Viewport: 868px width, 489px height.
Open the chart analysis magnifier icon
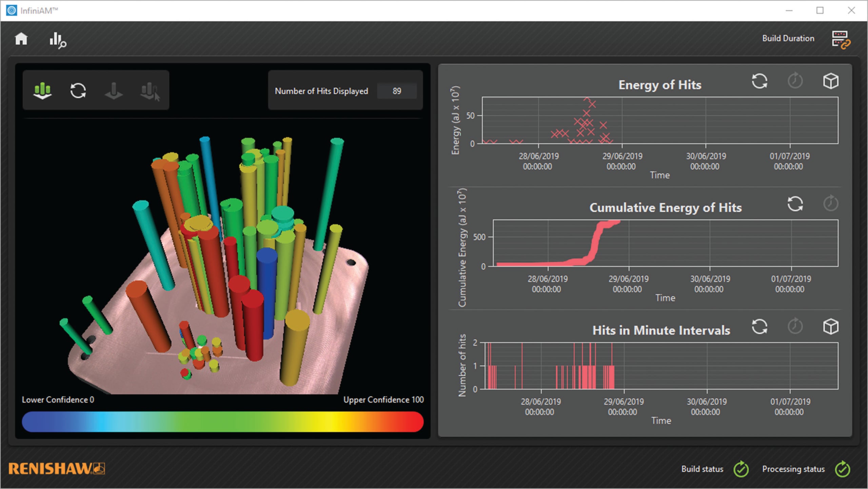tap(57, 40)
